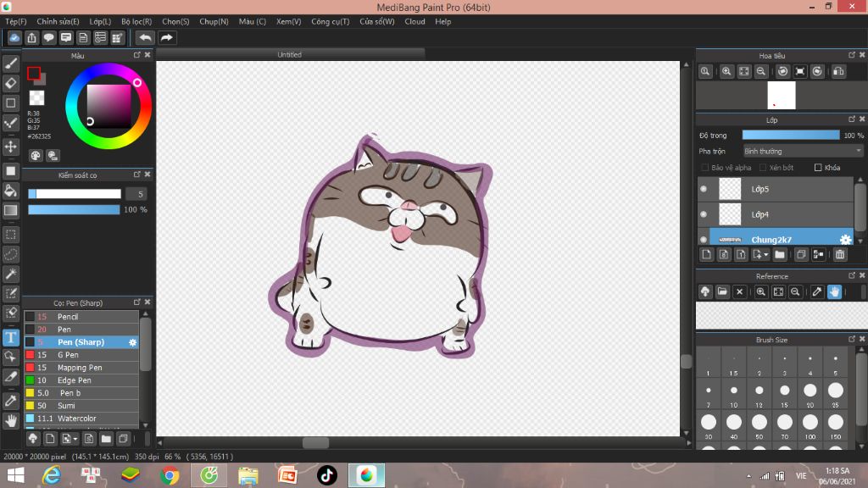The width and height of the screenshot is (868, 488).
Task: Select the Move tool
Action: [10, 147]
